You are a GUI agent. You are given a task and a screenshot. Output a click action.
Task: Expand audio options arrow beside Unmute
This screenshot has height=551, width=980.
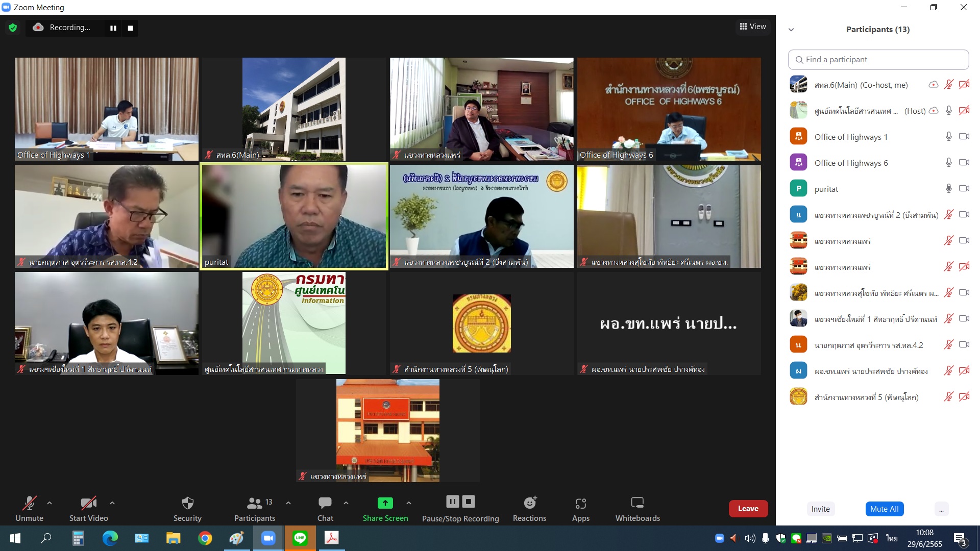[50, 503]
